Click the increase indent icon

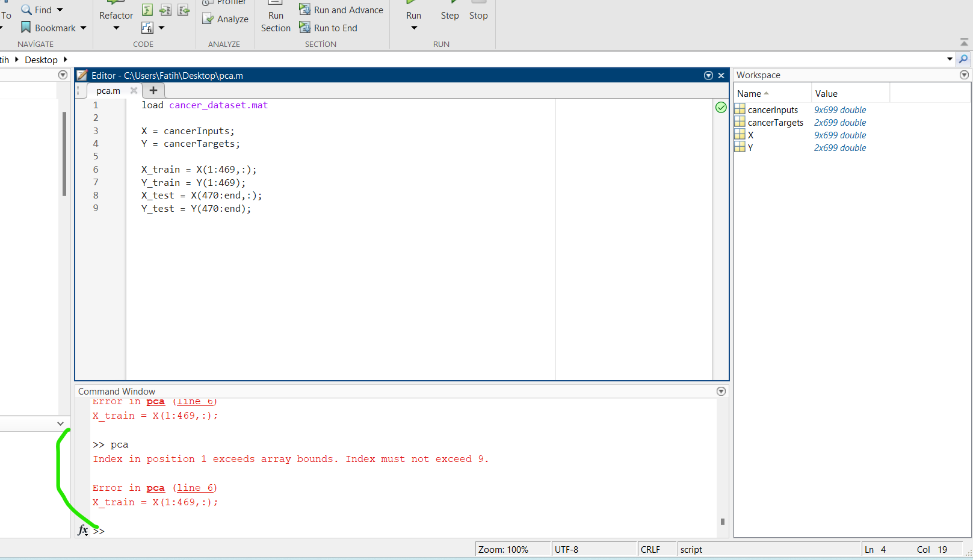(165, 10)
